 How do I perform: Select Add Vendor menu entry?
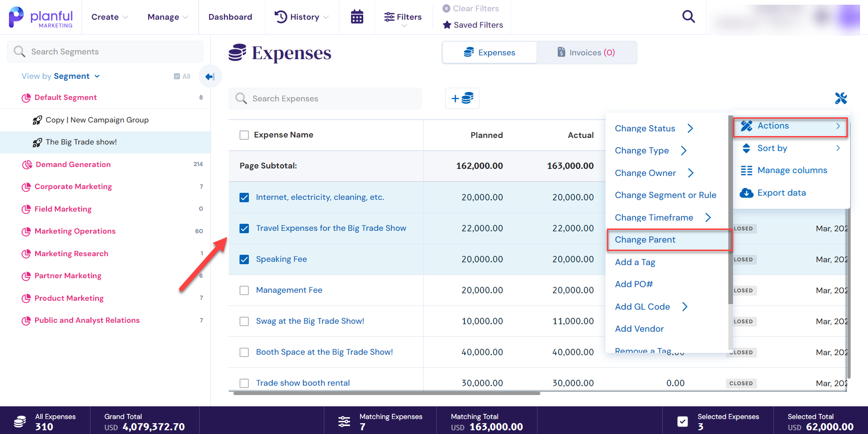tap(639, 329)
